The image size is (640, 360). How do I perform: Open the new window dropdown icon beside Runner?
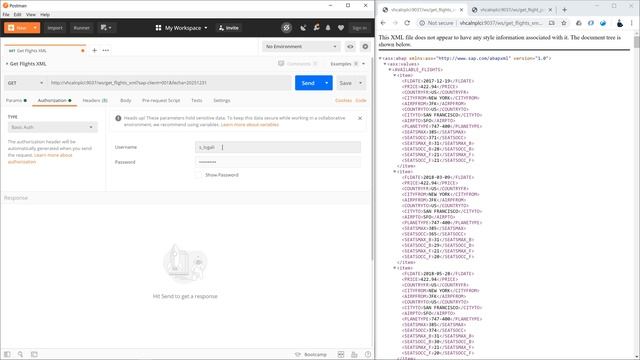[x=106, y=28]
